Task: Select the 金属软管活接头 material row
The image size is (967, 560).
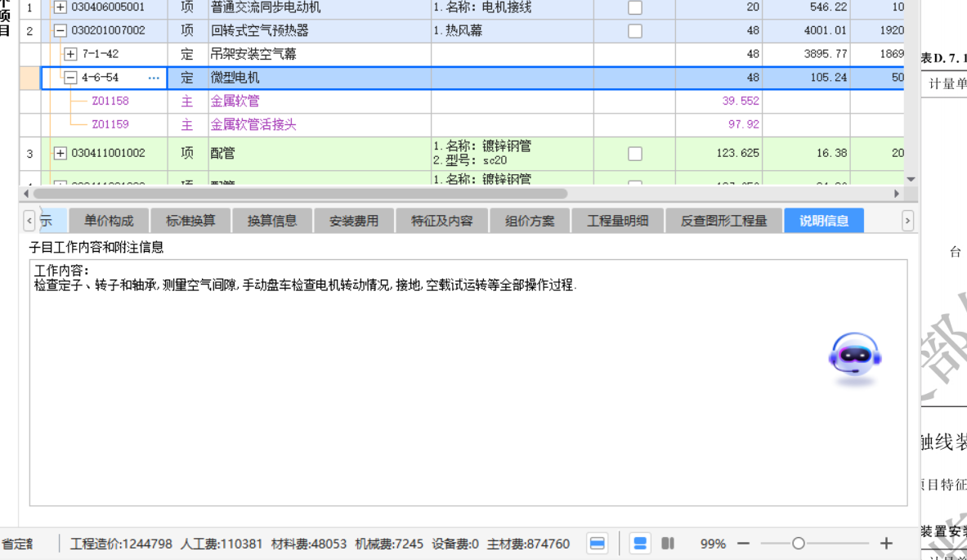Action: 462,124
